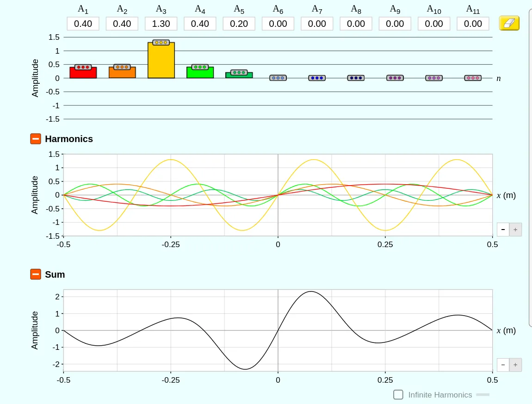
Task: Zoom in the Harmonics chart amplitude
Action: [x=515, y=230]
